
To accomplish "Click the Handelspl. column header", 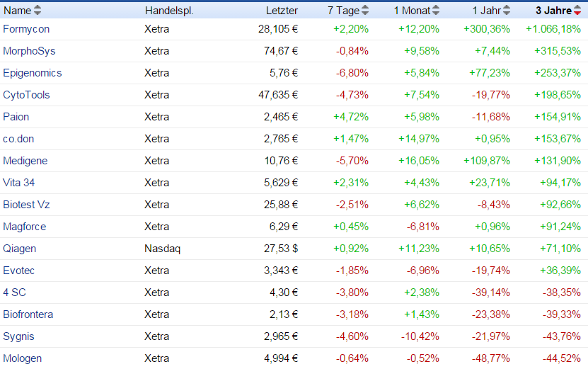I will pyautogui.click(x=168, y=11).
